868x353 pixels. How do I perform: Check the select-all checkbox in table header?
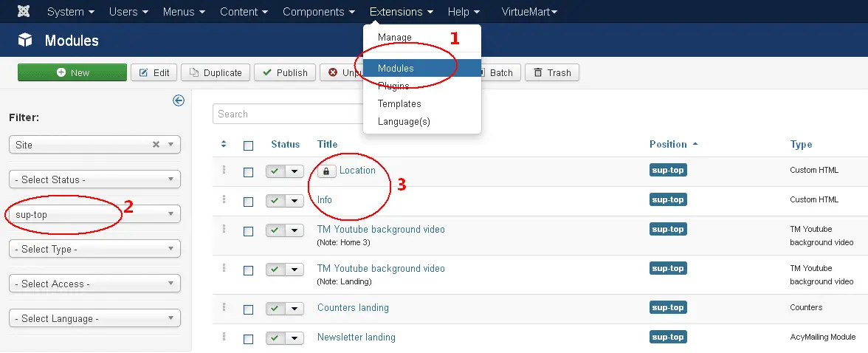point(249,145)
